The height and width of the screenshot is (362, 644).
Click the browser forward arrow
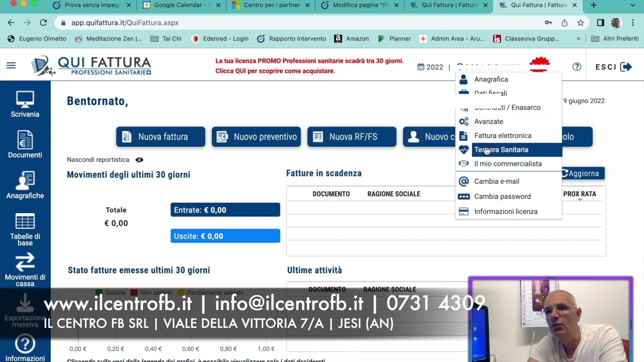coord(27,23)
